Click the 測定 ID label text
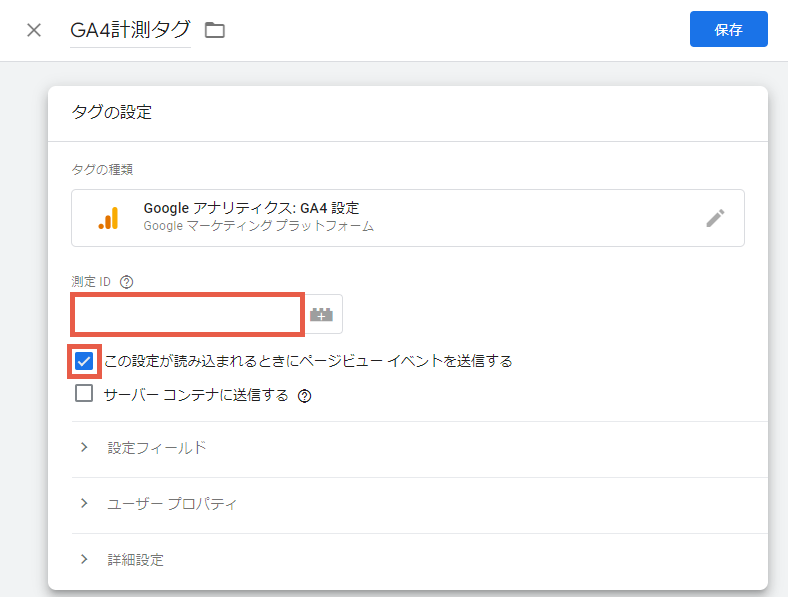Viewport: 788px width, 597px height. pyautogui.click(x=91, y=282)
